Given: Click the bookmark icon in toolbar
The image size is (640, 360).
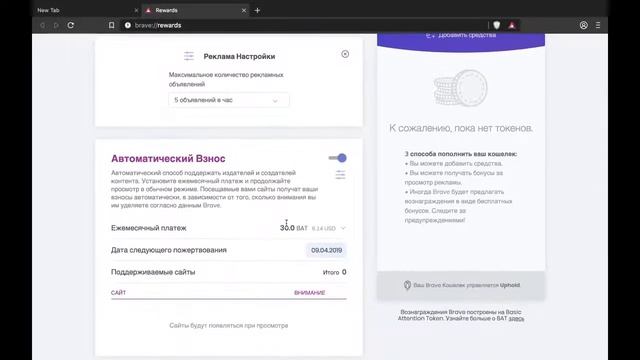Looking at the screenshot, I should point(111,25).
